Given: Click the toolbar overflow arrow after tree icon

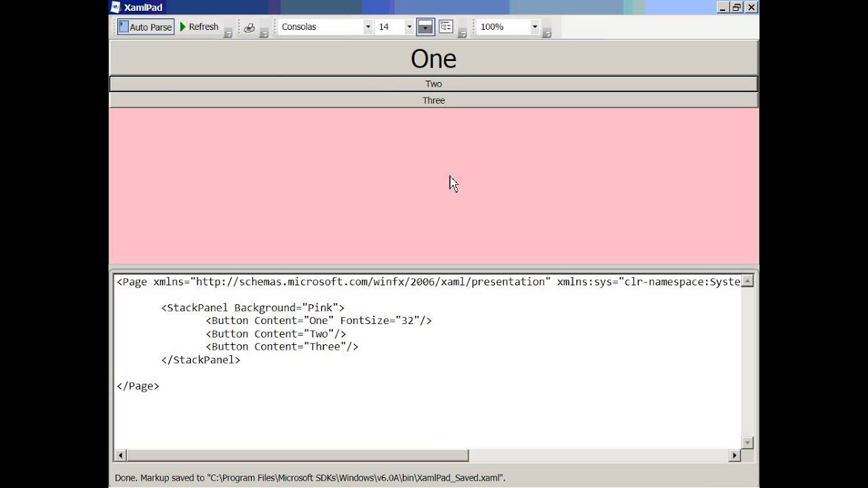Looking at the screenshot, I should pyautogui.click(x=462, y=33).
